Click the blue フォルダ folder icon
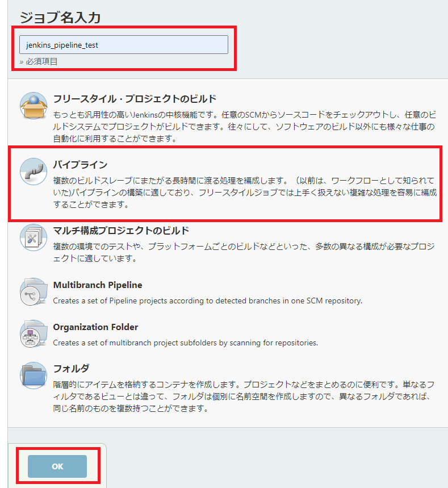This screenshot has width=448, height=488. point(34,376)
